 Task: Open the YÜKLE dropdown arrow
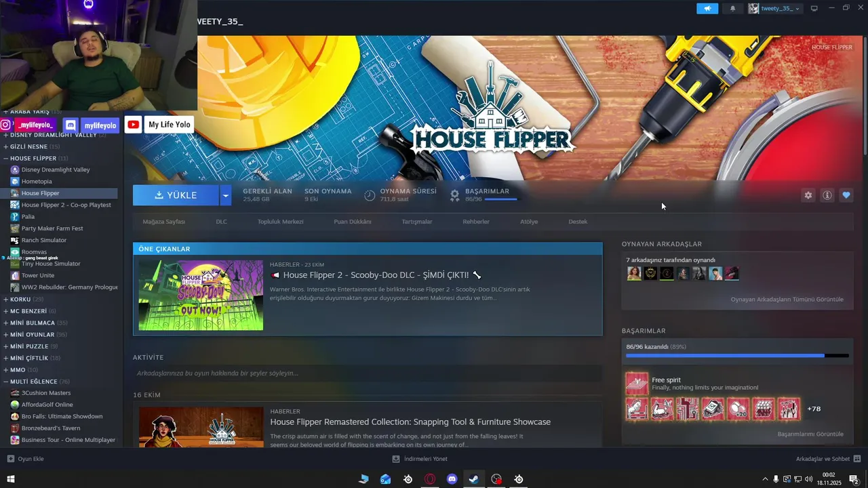(225, 195)
